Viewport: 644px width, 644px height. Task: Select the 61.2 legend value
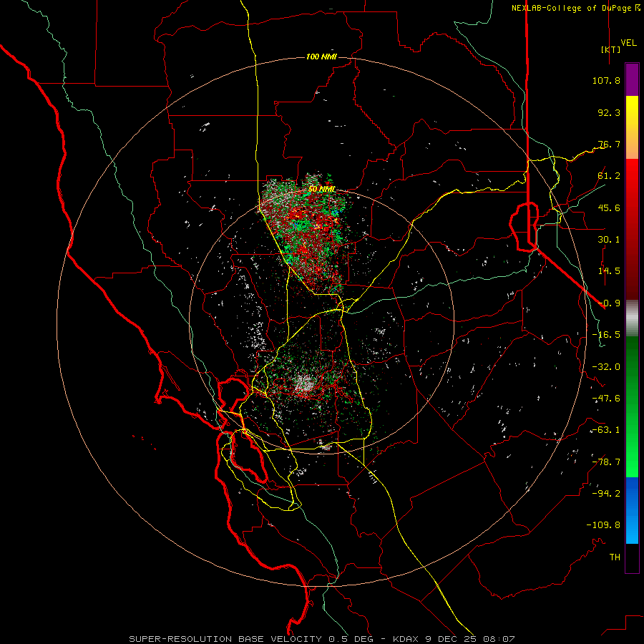point(609,176)
